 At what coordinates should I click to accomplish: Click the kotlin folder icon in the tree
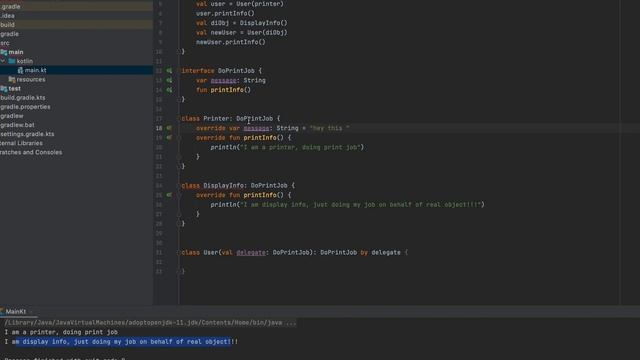[12, 61]
